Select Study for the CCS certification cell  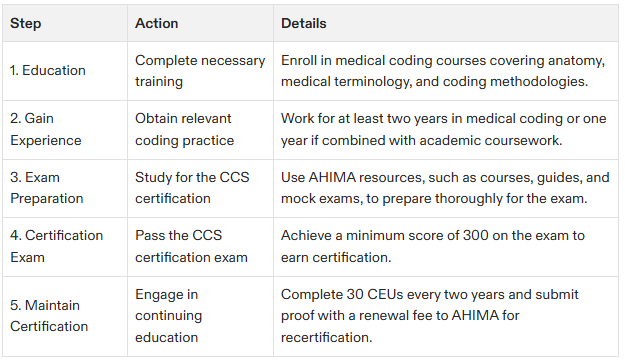point(200,188)
